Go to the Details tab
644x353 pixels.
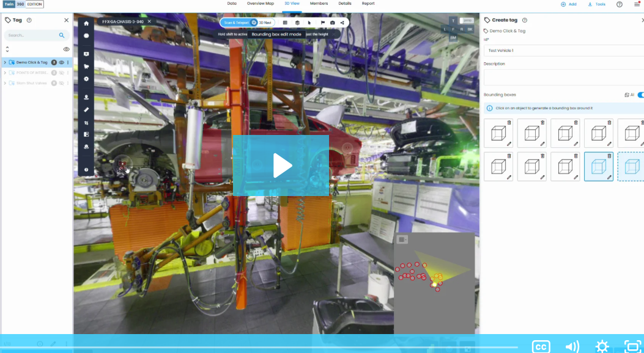pyautogui.click(x=345, y=3)
